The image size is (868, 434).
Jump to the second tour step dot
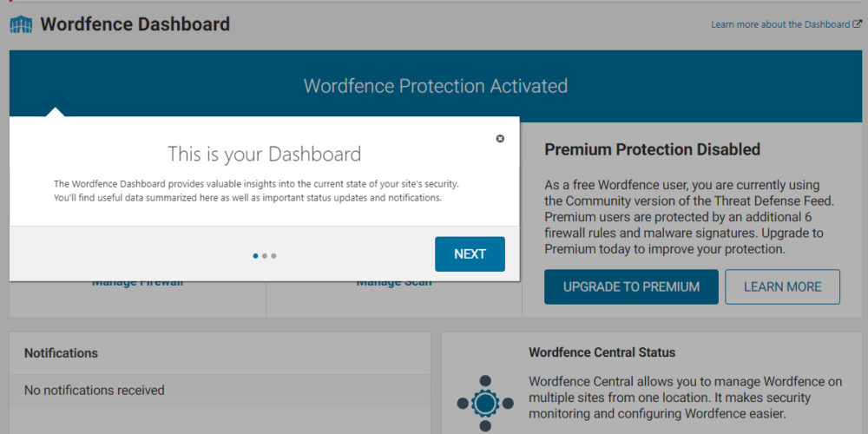pyautogui.click(x=265, y=256)
